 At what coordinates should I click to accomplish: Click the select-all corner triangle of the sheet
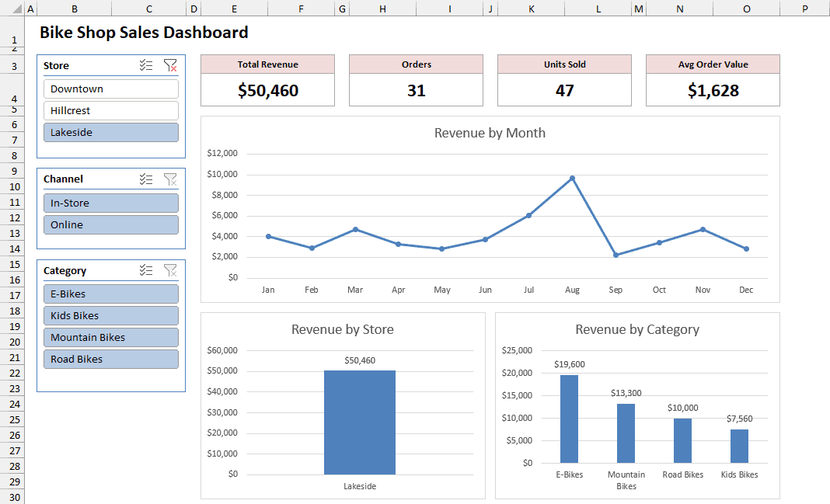point(17,9)
